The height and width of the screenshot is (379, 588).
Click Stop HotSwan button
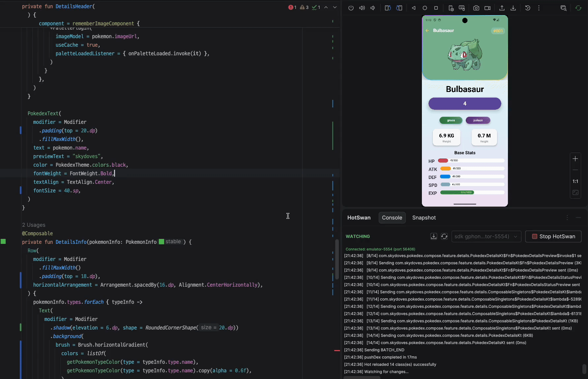click(x=553, y=236)
